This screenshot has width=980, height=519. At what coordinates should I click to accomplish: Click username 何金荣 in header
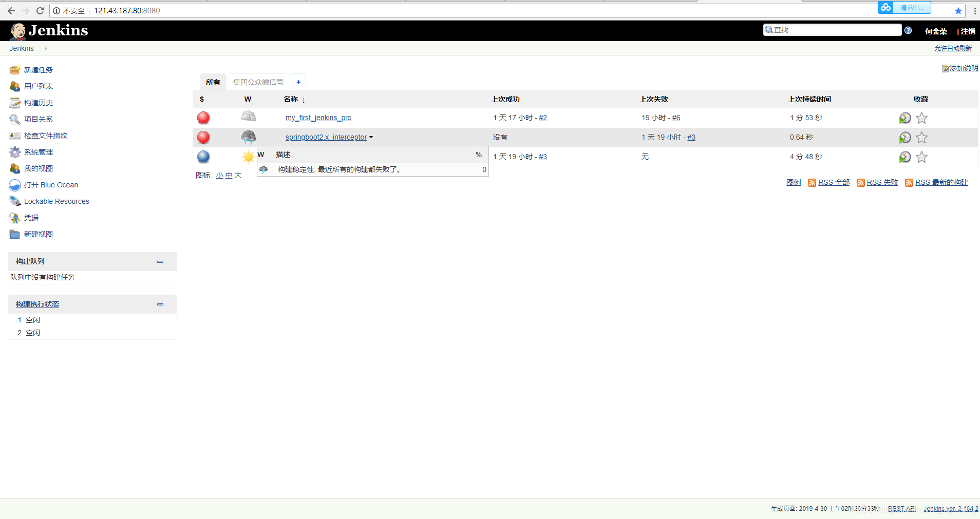tap(936, 31)
